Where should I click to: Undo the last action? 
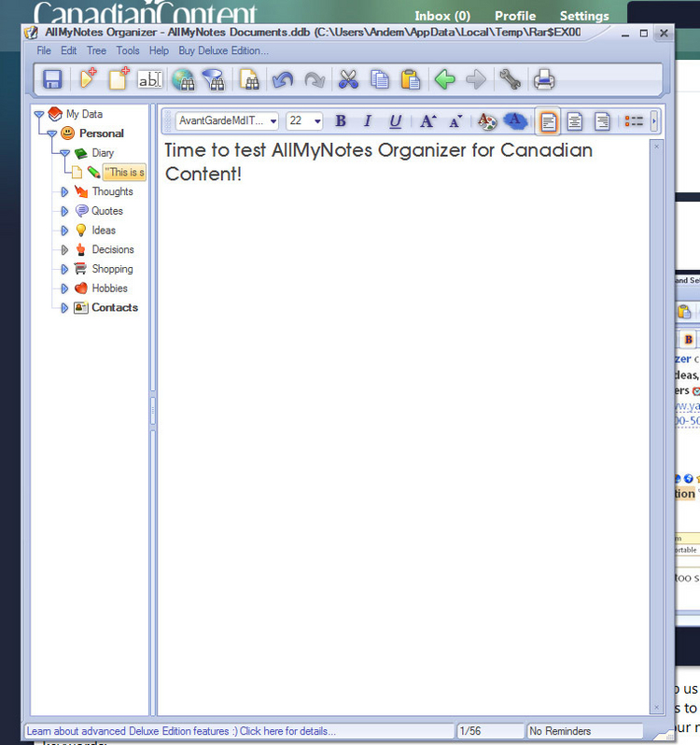coord(283,80)
